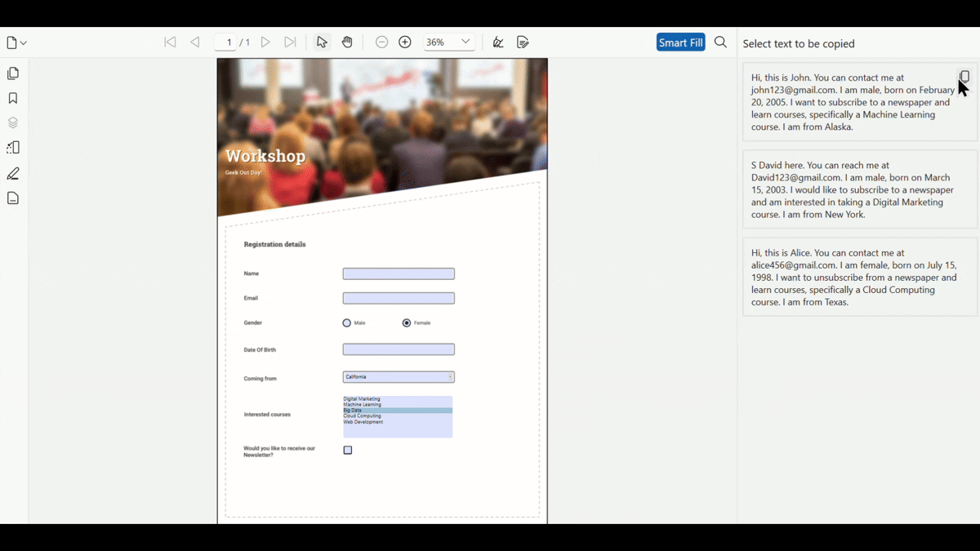The image size is (980, 551).
Task: Open the bookmark panel in sidebar
Action: pyautogui.click(x=13, y=98)
